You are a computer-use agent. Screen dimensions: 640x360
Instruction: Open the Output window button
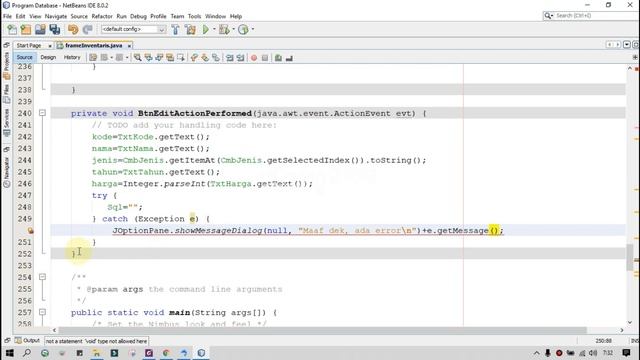pos(27,340)
